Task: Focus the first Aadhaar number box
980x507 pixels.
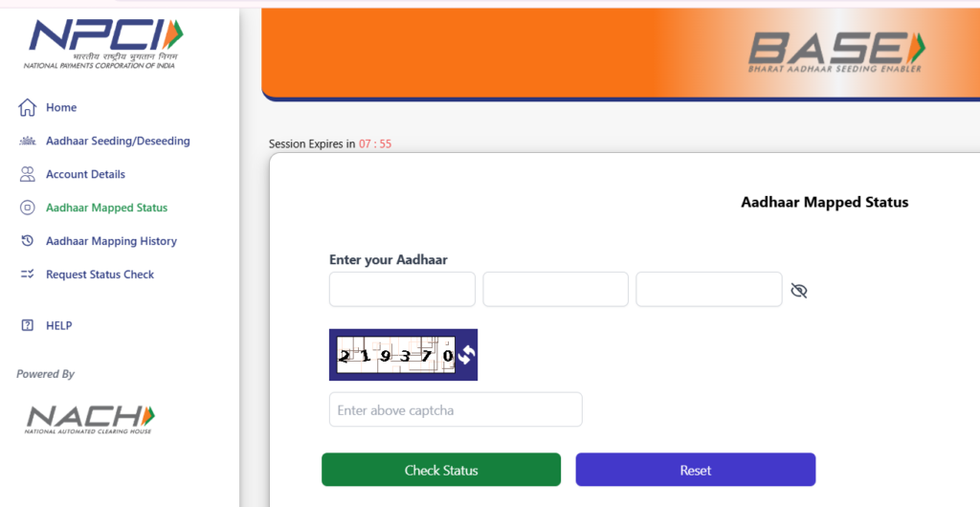Action: (402, 289)
